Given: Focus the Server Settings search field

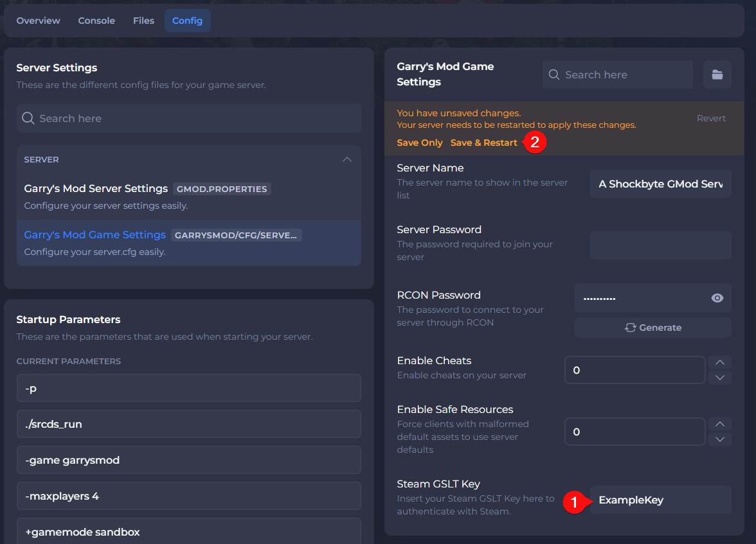Looking at the screenshot, I should (x=189, y=118).
